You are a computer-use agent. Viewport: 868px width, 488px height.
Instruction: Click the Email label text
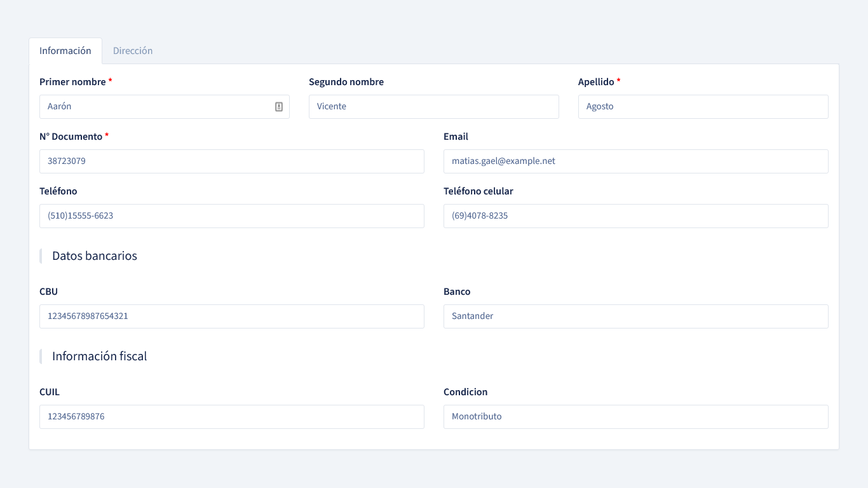point(456,137)
